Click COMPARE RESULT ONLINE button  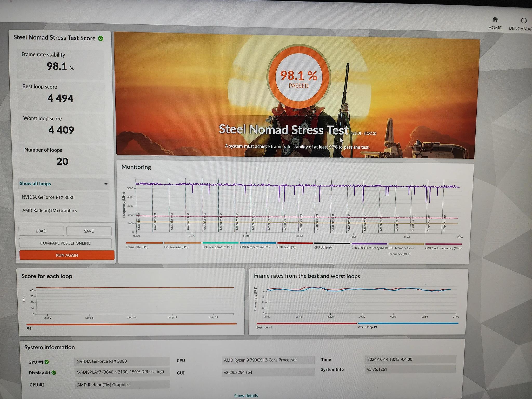(x=65, y=243)
